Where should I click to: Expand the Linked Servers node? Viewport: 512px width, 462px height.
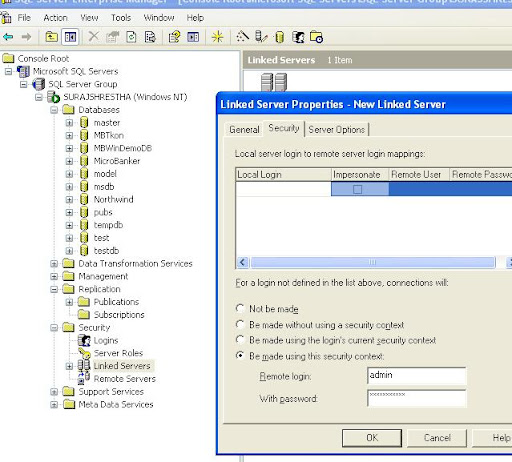pos(69,366)
